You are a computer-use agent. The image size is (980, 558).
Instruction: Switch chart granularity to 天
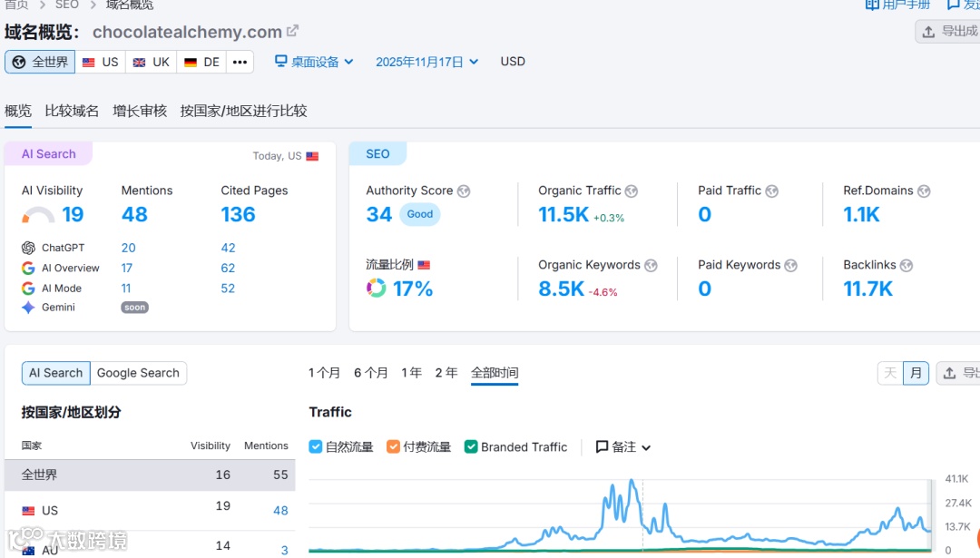pos(891,373)
